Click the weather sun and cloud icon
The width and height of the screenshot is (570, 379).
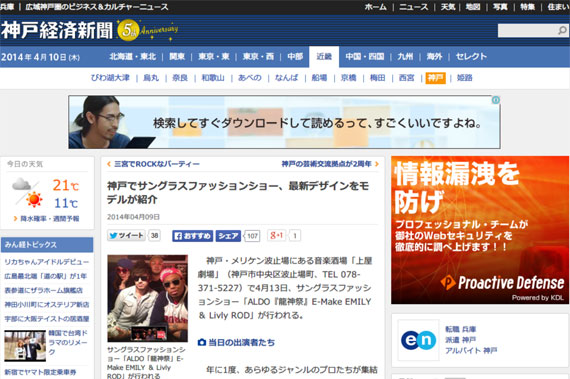28,193
